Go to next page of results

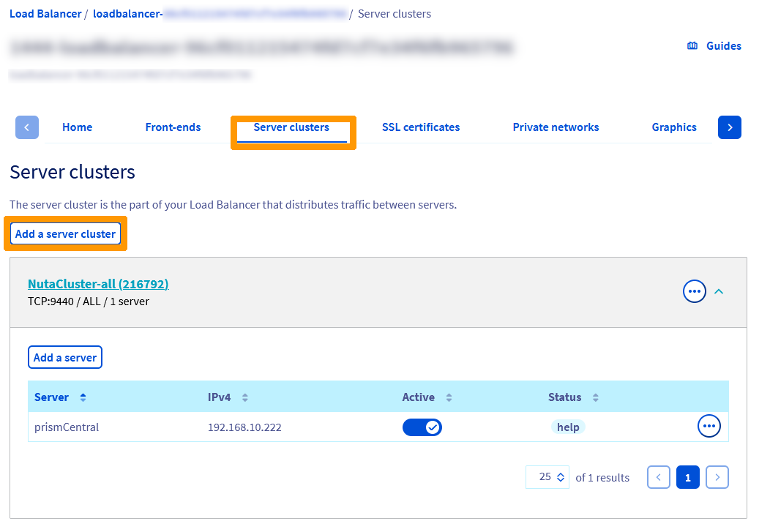pos(717,476)
